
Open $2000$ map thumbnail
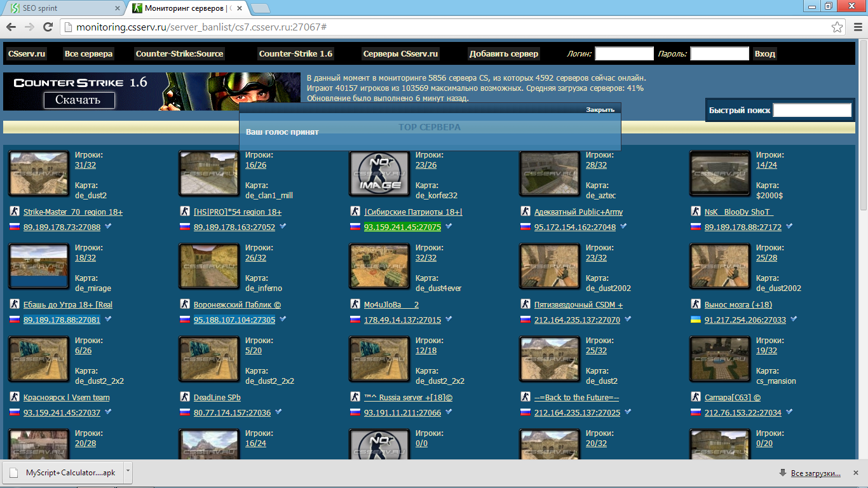coord(720,173)
